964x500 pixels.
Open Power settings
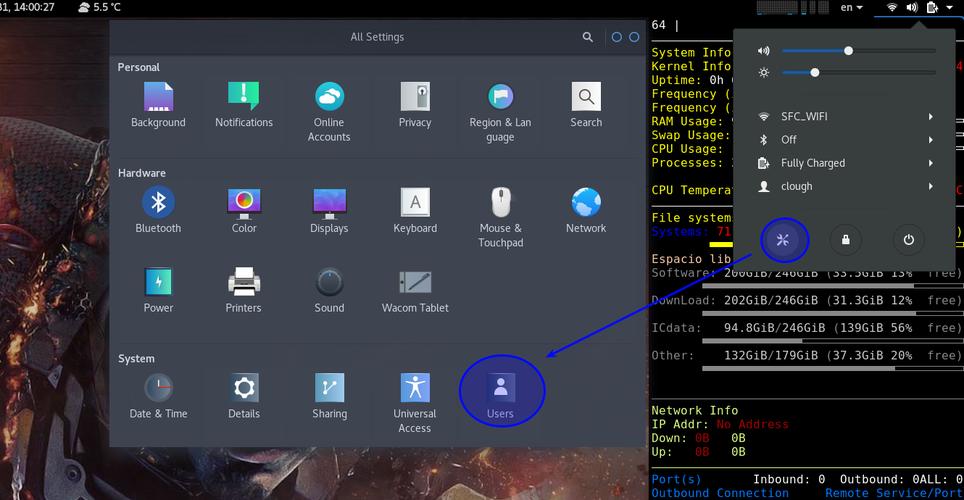pos(158,290)
